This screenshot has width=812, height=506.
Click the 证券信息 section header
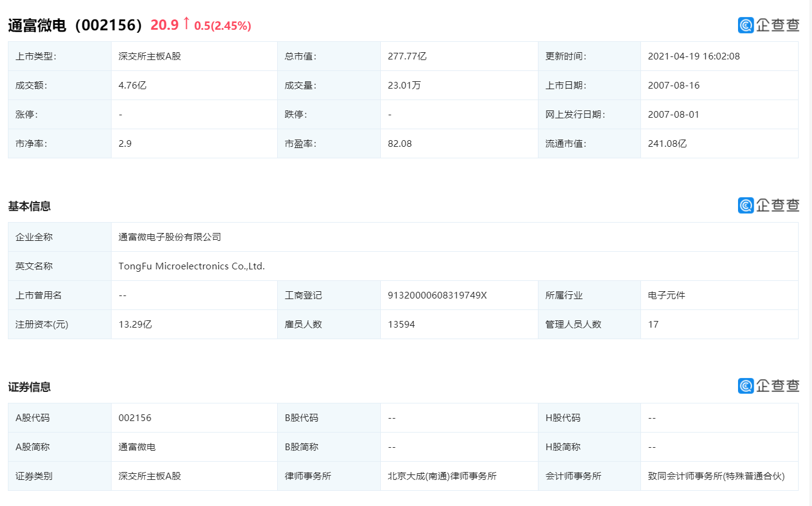click(x=28, y=386)
